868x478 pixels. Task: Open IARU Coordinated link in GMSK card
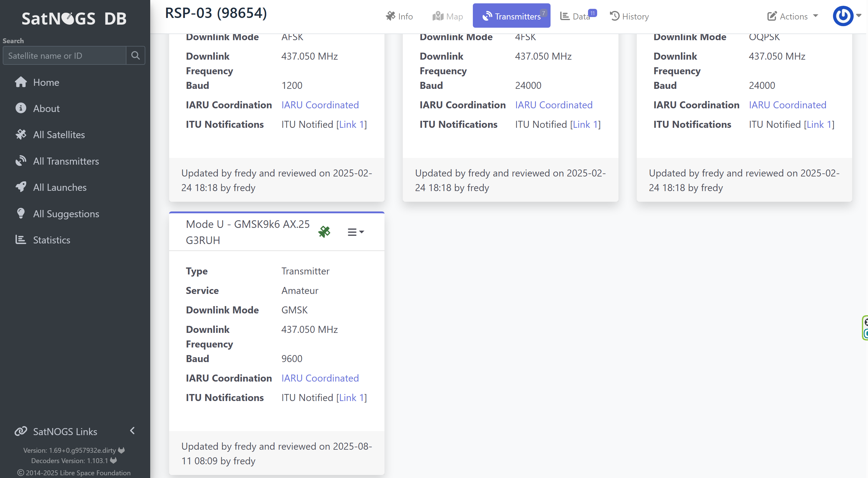(x=320, y=378)
